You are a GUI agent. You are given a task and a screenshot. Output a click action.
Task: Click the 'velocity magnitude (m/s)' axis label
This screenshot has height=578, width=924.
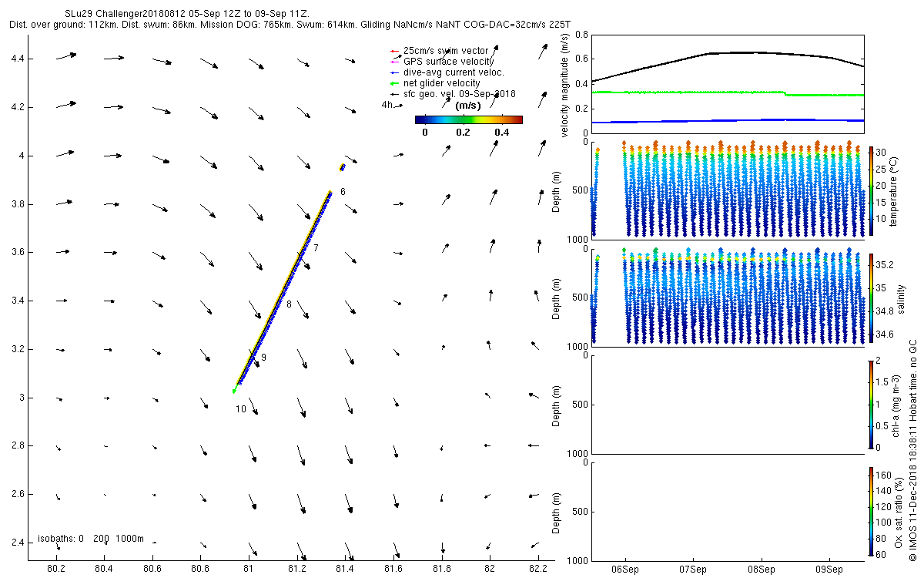566,86
